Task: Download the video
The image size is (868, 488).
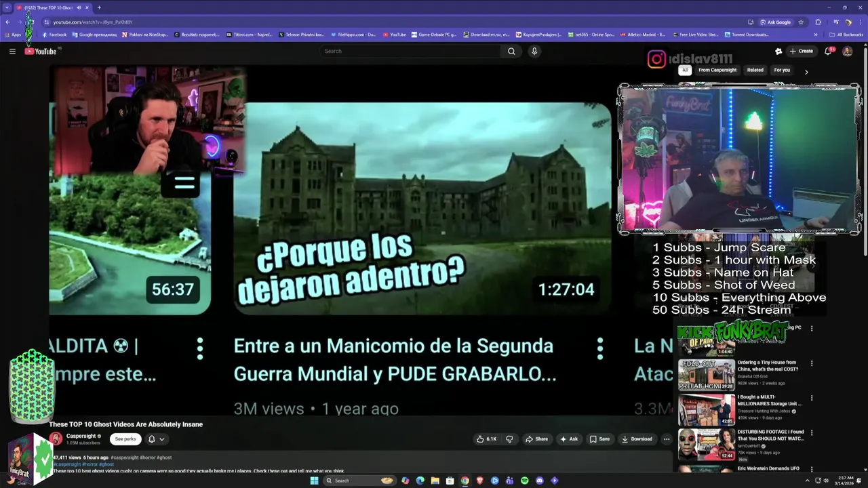Action: tap(637, 439)
